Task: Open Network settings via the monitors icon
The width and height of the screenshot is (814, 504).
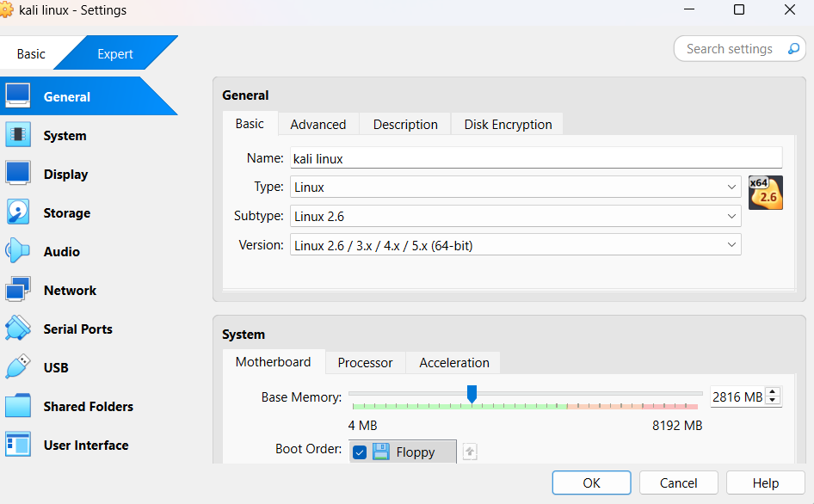Action: pyautogui.click(x=18, y=290)
